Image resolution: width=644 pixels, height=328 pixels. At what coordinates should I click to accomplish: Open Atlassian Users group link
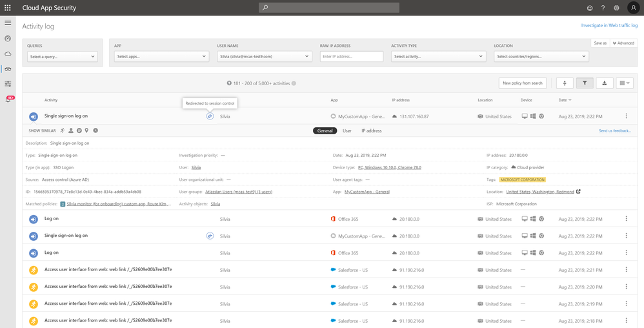pyautogui.click(x=239, y=192)
